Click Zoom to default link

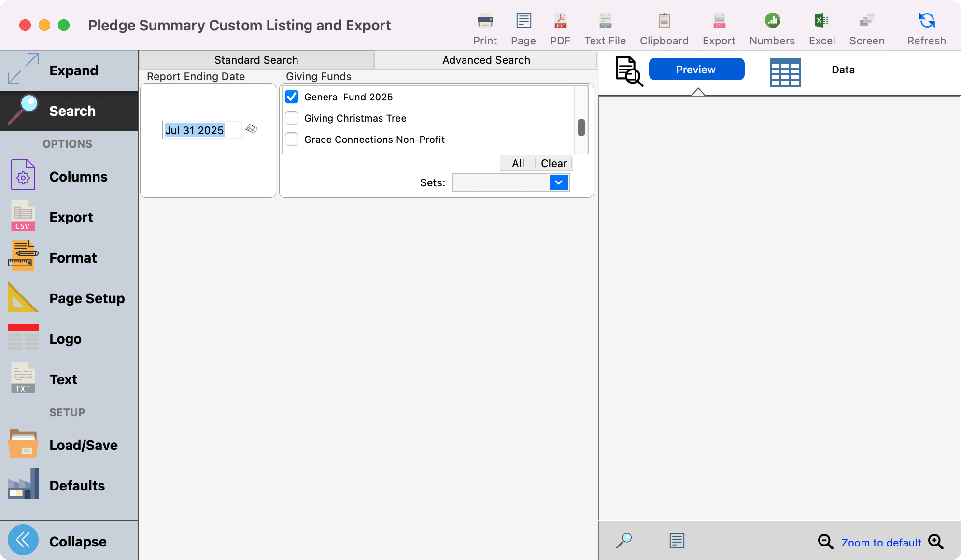[881, 542]
